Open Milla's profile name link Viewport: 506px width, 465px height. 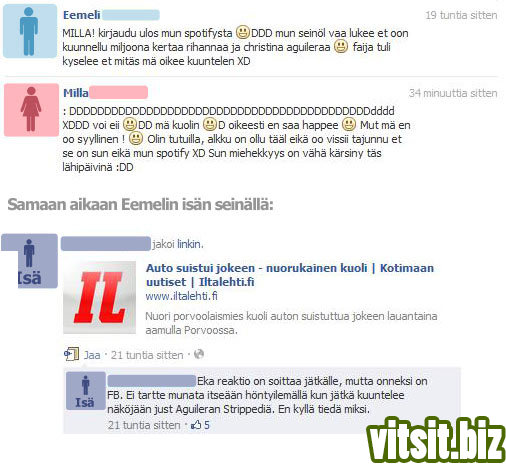pyautogui.click(x=76, y=93)
